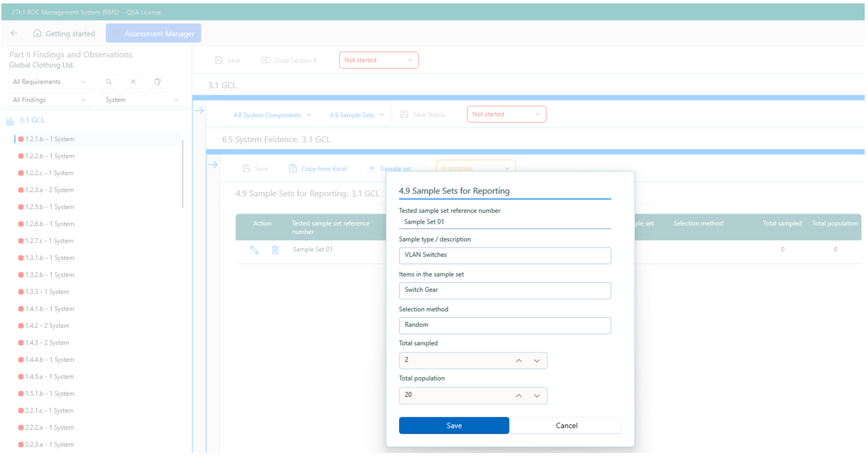Expand the 4.9 Sample Sets dropdown
The image size is (868, 459).
pyautogui.click(x=356, y=115)
